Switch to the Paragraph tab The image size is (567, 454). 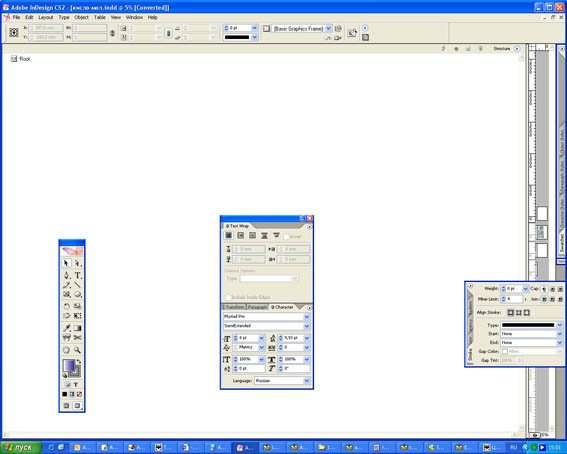[257, 307]
